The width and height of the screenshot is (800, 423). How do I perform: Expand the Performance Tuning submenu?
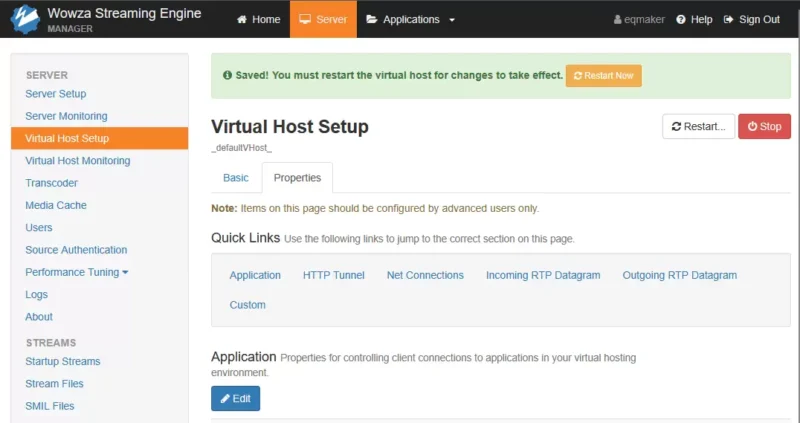[77, 272]
